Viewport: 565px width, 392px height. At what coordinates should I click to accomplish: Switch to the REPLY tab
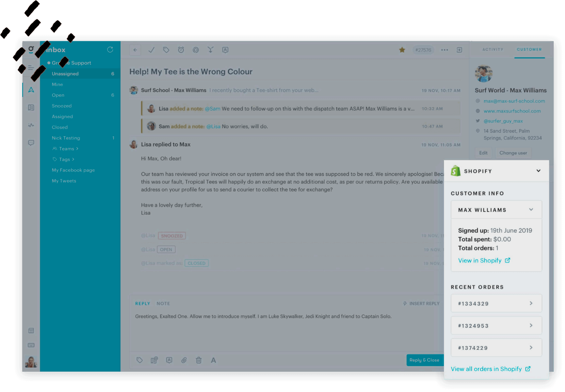click(x=143, y=304)
